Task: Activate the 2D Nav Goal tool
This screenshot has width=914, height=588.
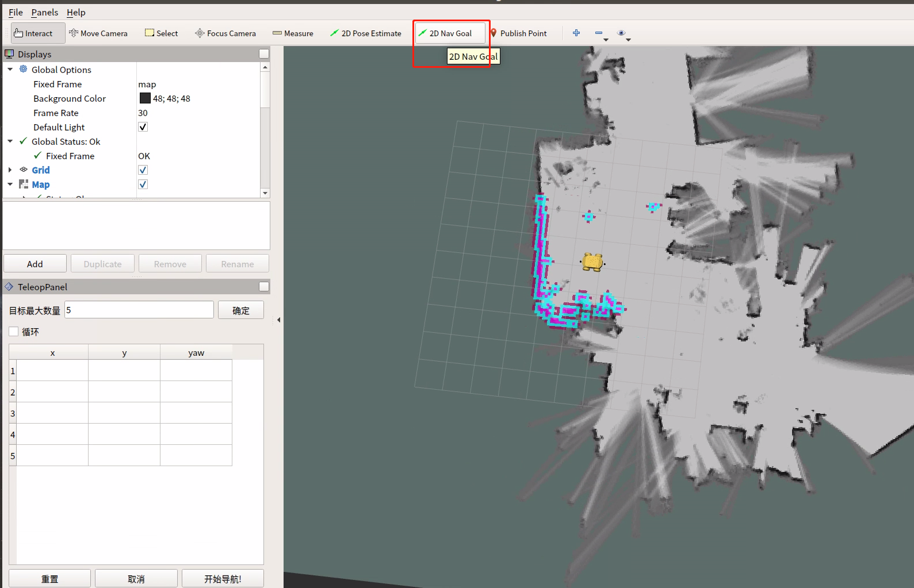Action: [x=445, y=33]
